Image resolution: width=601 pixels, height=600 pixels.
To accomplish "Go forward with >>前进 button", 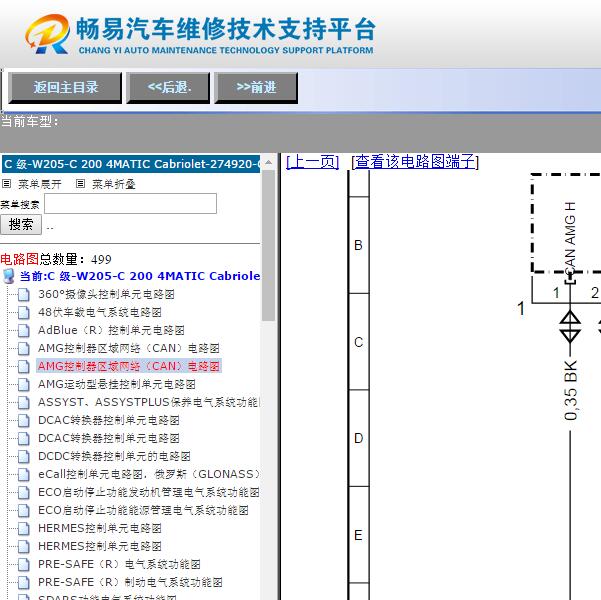I will 256,88.
